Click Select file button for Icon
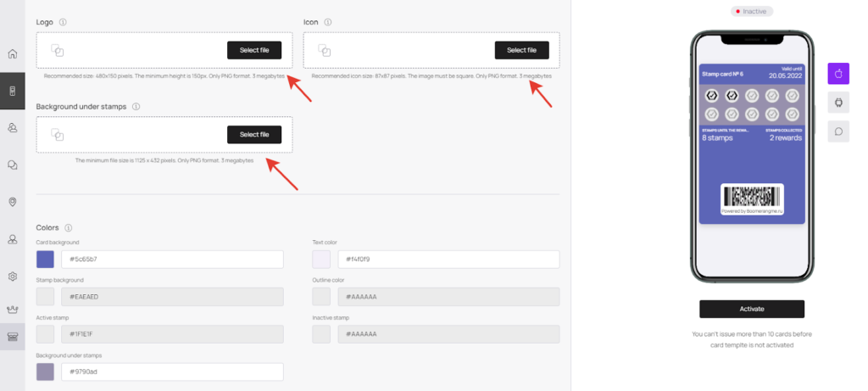This screenshot has height=391, width=868. click(521, 50)
